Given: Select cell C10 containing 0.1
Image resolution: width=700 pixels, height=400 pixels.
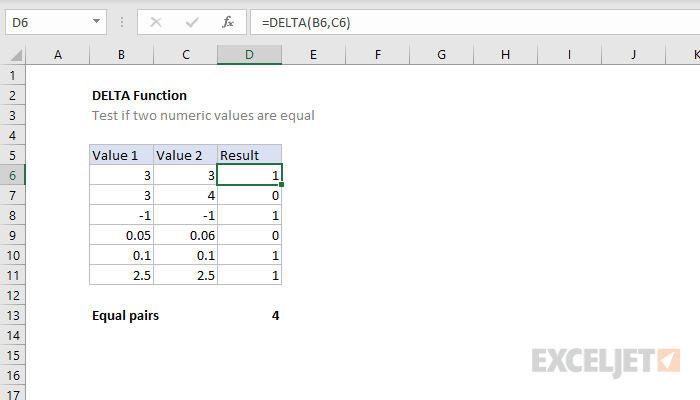Looking at the screenshot, I should click(x=186, y=255).
